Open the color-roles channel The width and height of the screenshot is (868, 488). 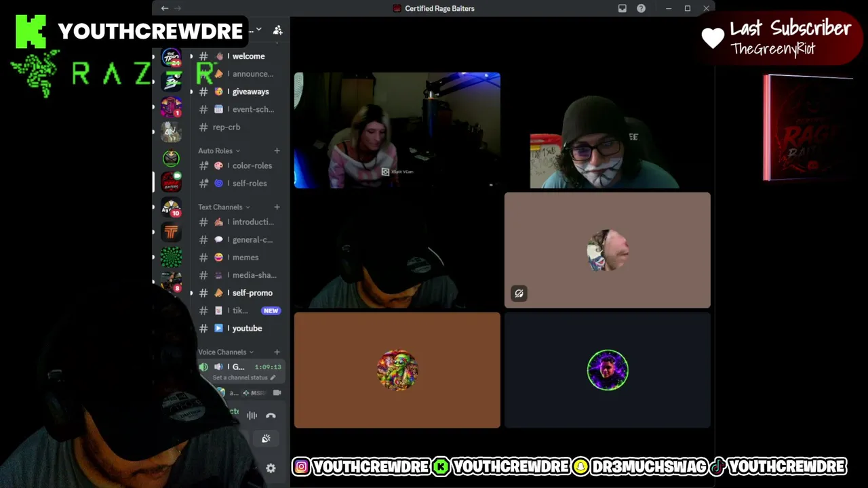(237, 165)
